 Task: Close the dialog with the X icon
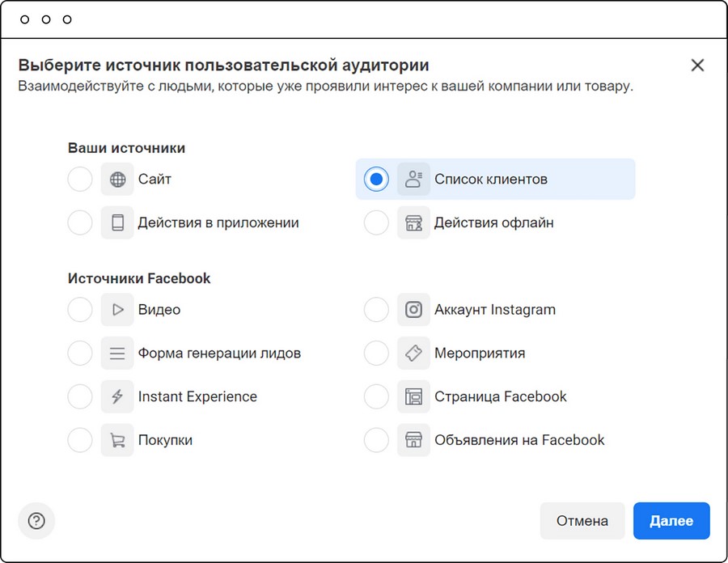(697, 65)
